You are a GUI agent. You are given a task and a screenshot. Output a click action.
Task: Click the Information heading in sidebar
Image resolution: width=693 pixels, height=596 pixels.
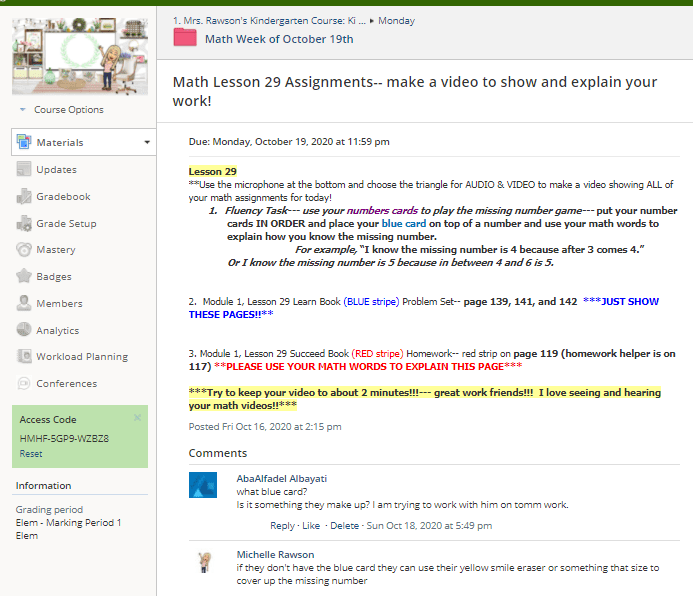click(43, 486)
